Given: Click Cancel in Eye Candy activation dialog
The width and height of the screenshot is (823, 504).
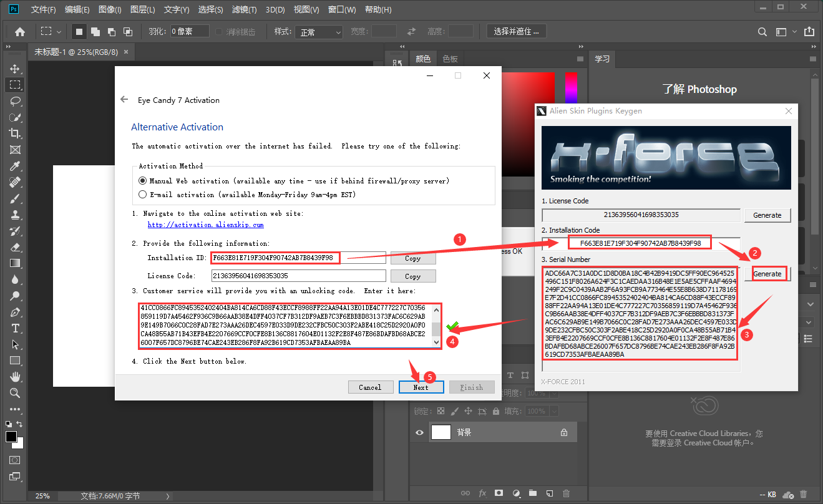Looking at the screenshot, I should pos(370,387).
